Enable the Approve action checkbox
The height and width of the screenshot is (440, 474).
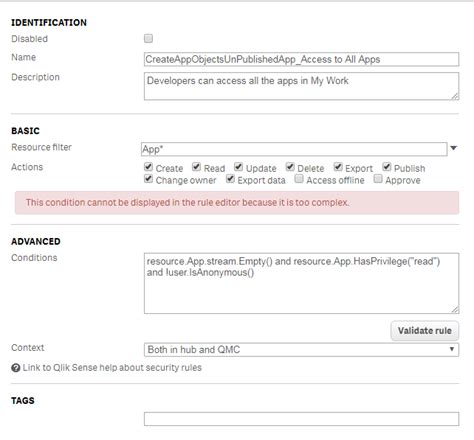[378, 179]
